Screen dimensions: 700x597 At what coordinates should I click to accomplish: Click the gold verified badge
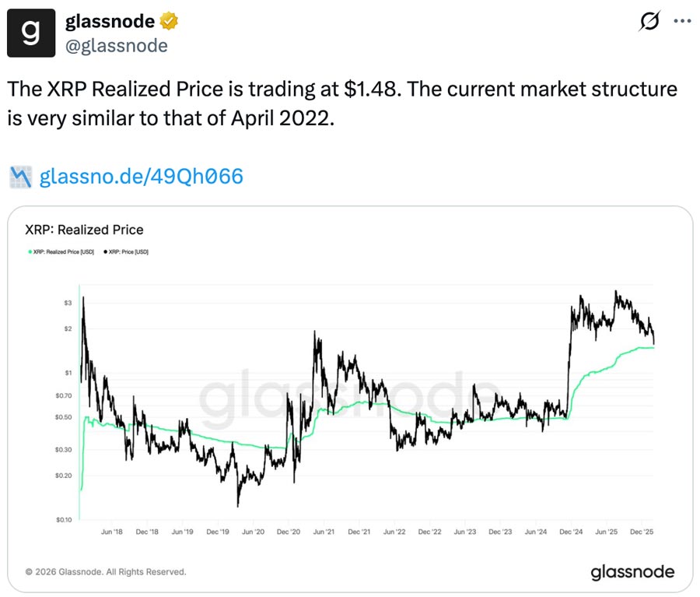click(x=170, y=22)
